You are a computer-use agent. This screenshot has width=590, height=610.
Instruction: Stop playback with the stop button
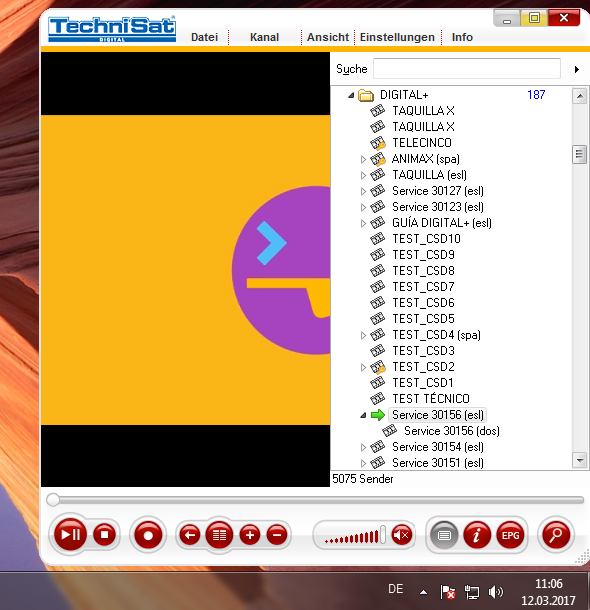pos(104,535)
